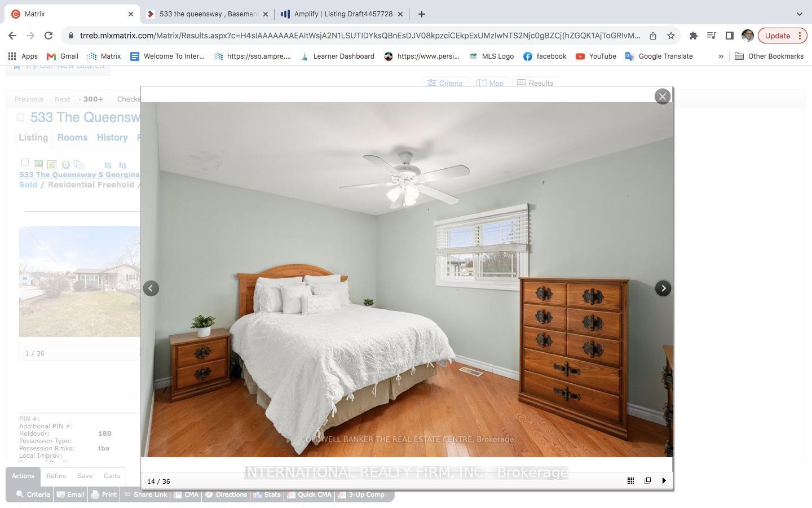Open the media control icon
This screenshot has height=508, width=812.
click(x=712, y=36)
